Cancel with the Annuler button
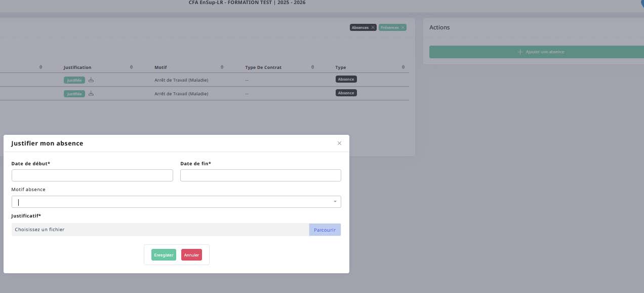This screenshot has height=293, width=644. (191, 255)
